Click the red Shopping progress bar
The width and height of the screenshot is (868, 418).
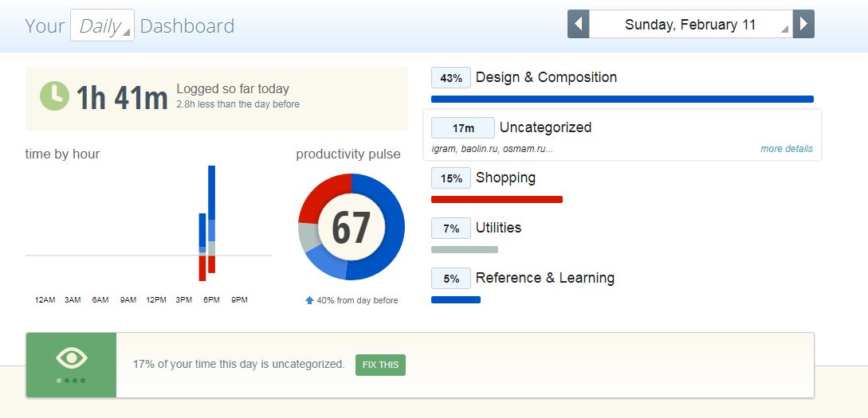click(x=497, y=199)
